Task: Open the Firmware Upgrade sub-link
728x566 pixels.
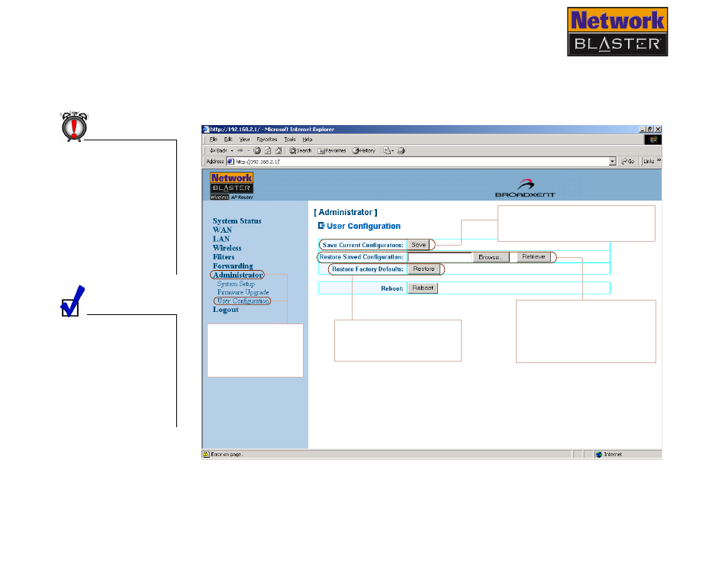Action: 243,292
